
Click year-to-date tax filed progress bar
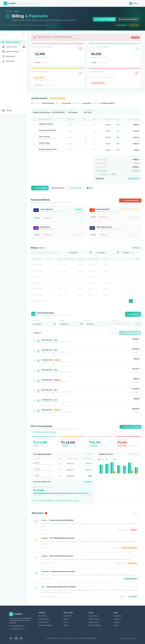[62, 493]
